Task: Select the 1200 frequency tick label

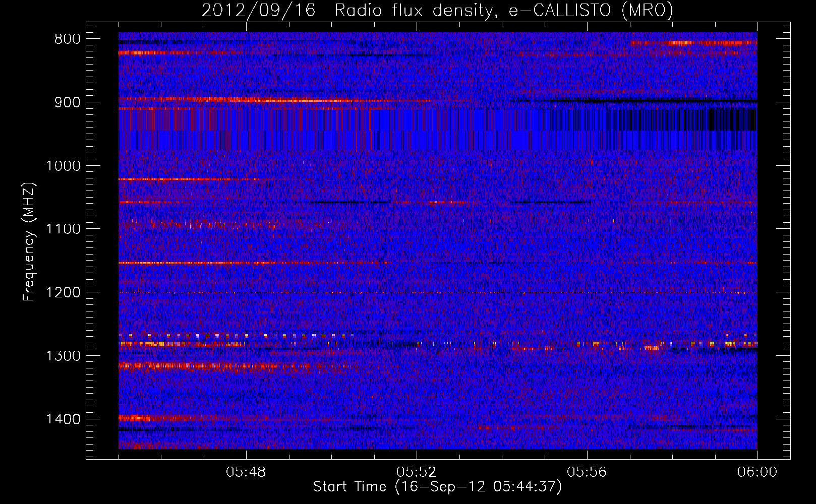Action: click(x=63, y=293)
